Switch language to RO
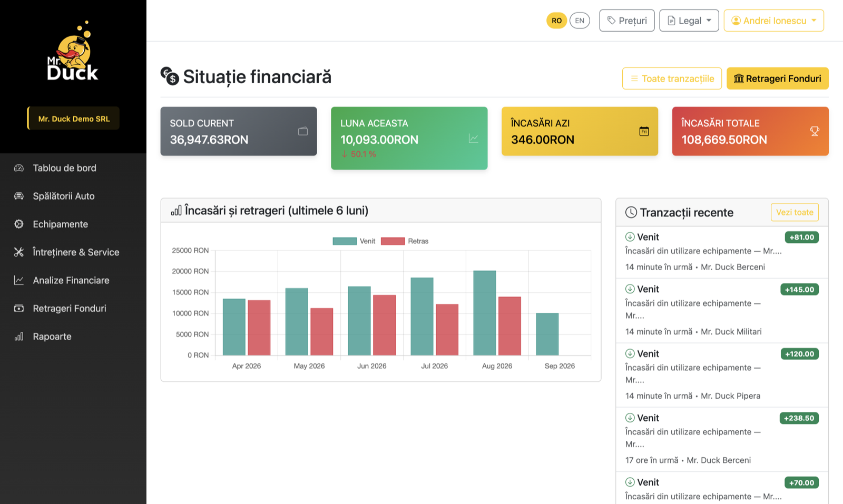The height and width of the screenshot is (504, 843). (556, 21)
